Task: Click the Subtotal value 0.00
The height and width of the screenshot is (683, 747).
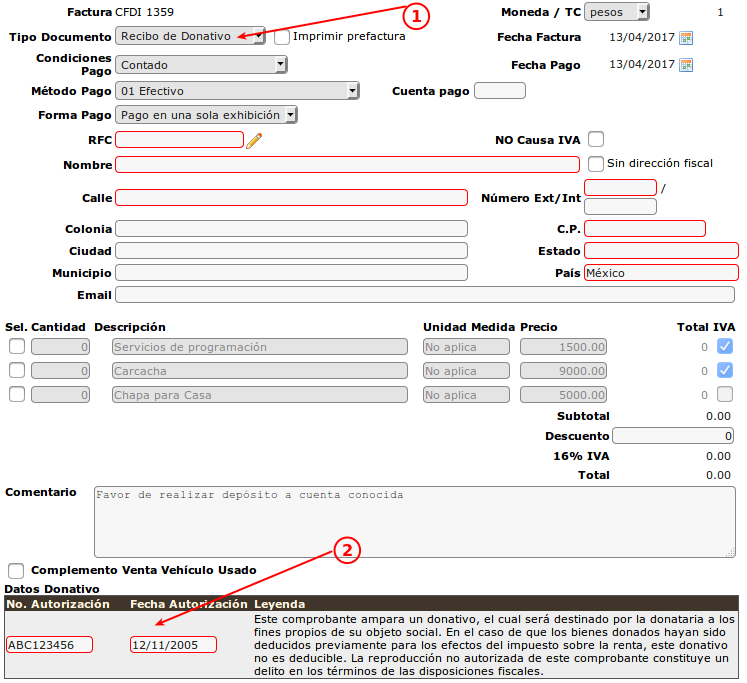Action: pyautogui.click(x=718, y=416)
